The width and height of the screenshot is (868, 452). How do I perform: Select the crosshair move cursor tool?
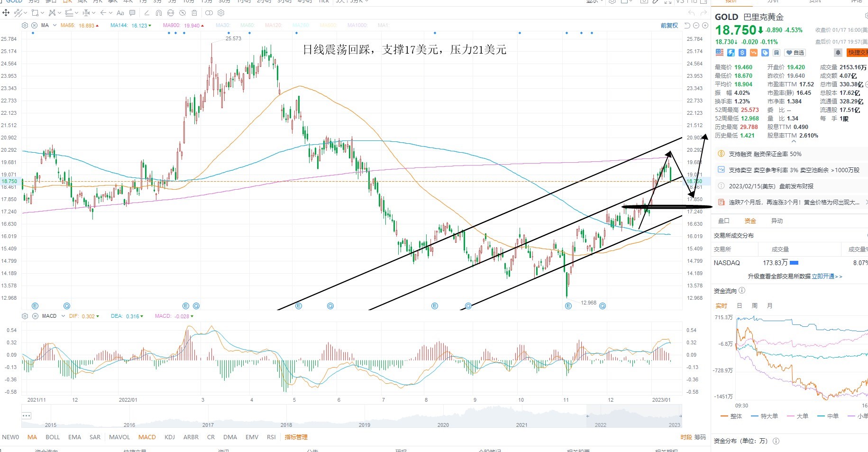click(6, 13)
